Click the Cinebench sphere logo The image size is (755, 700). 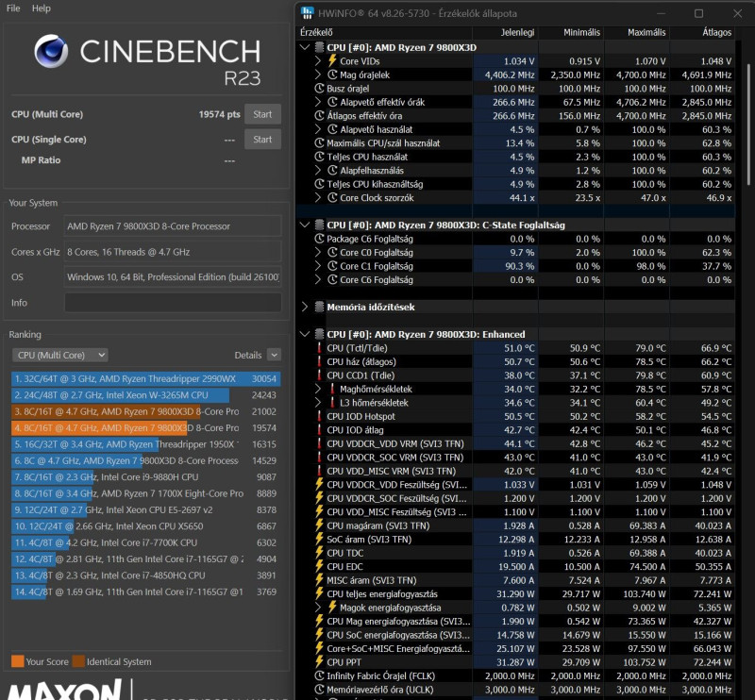pos(51,51)
